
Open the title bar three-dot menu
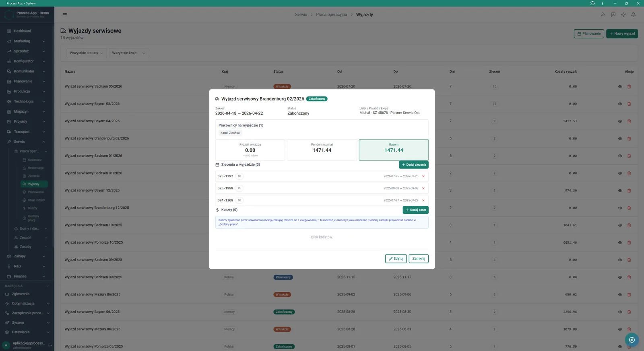pyautogui.click(x=603, y=3)
